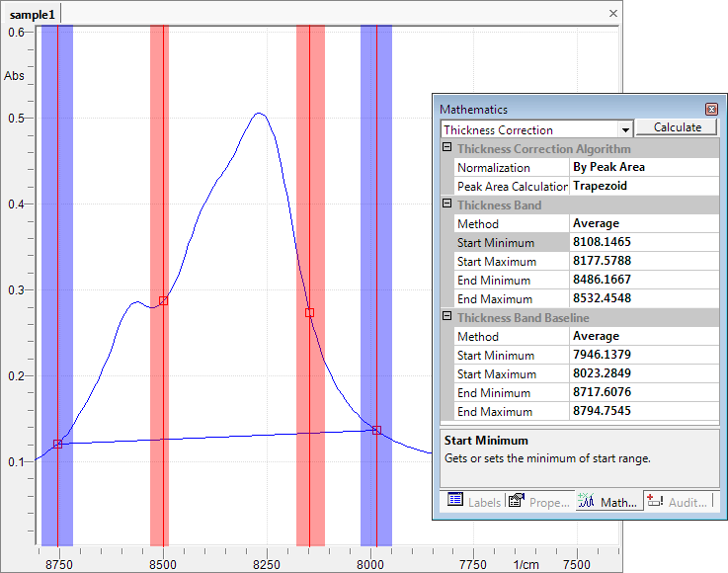This screenshot has width=728, height=573.
Task: Open the Audit tab icon
Action: (655, 501)
